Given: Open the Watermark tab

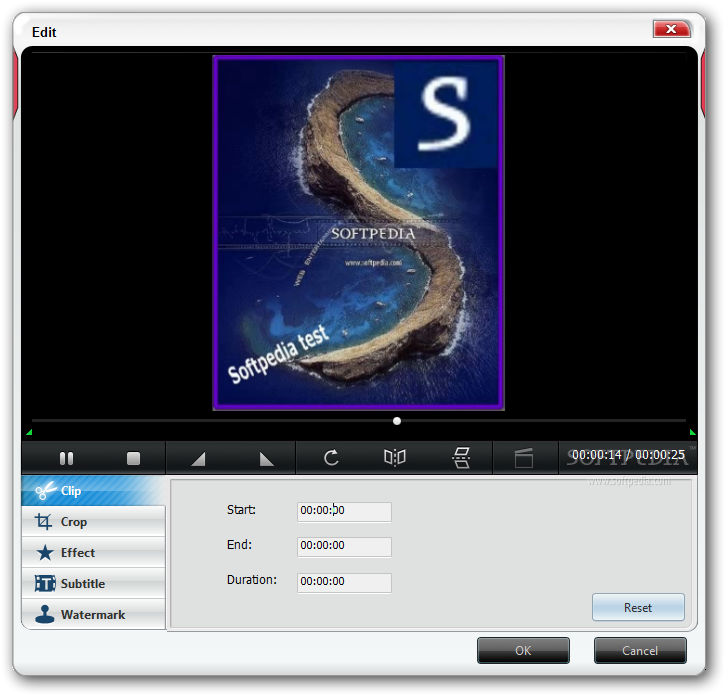Looking at the screenshot, I should tap(93, 614).
